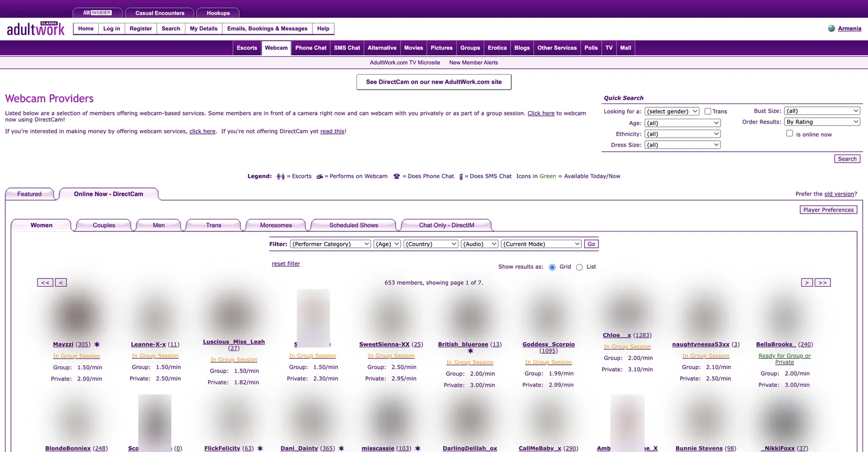Tick the Trans checkbox in Quick Search

[x=707, y=111]
